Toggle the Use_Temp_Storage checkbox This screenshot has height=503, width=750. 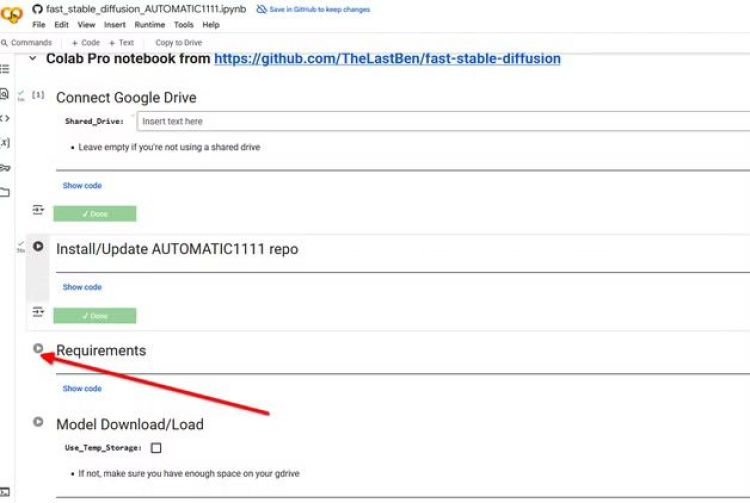click(156, 448)
